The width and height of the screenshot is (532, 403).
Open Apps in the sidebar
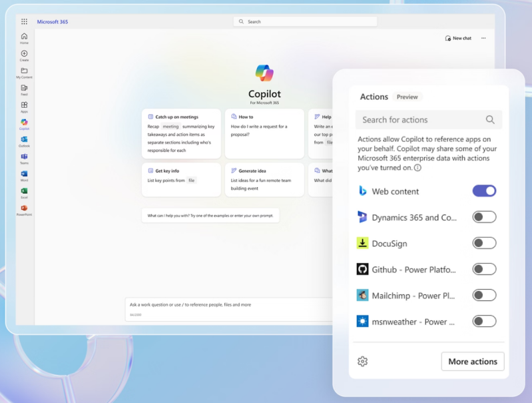tap(24, 107)
